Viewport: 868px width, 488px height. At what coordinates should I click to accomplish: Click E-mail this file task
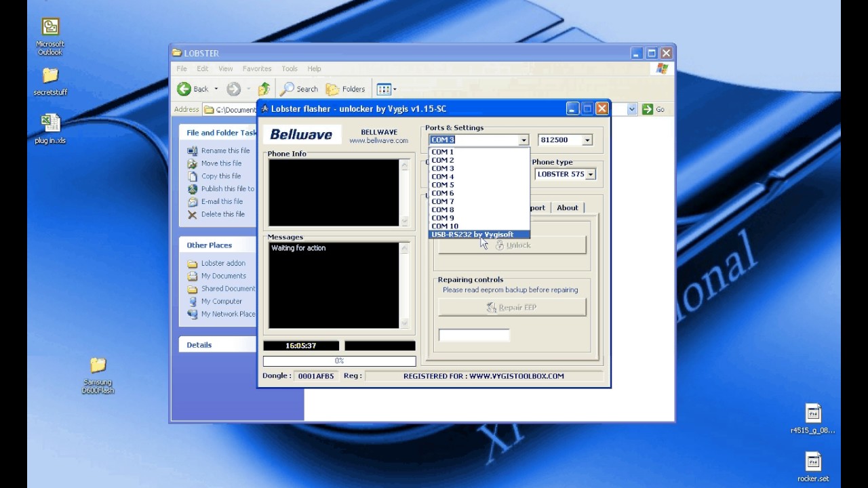pos(215,201)
